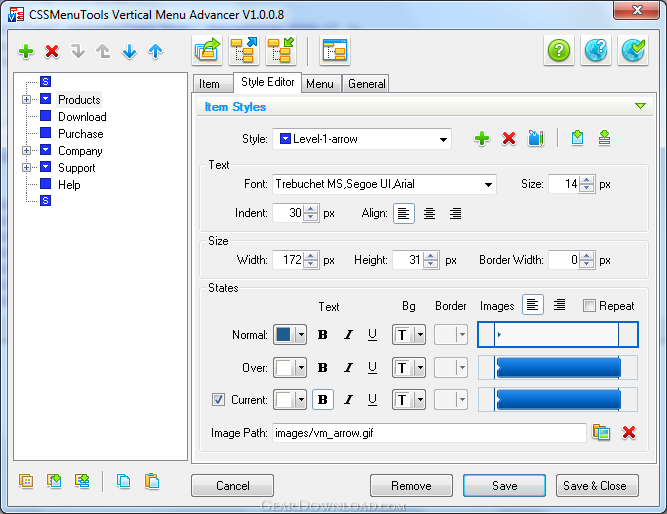Collapse the Item Styles section arrow
This screenshot has width=667, height=514.
pos(640,106)
